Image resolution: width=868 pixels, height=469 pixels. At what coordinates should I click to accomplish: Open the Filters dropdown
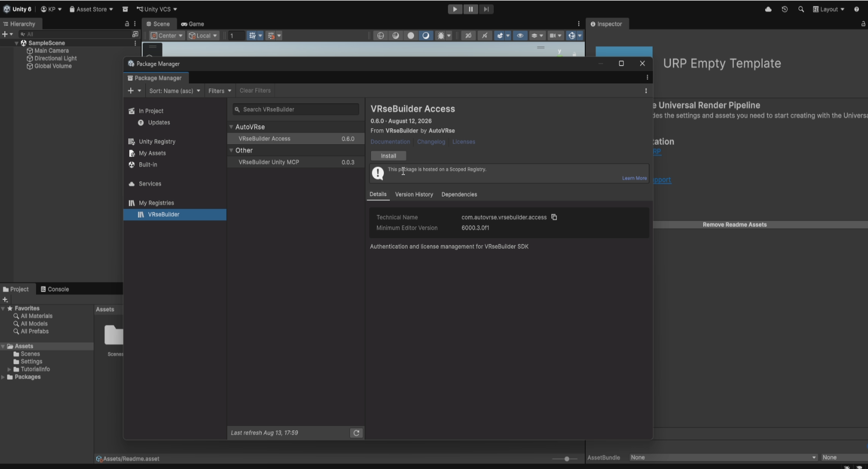coord(220,90)
